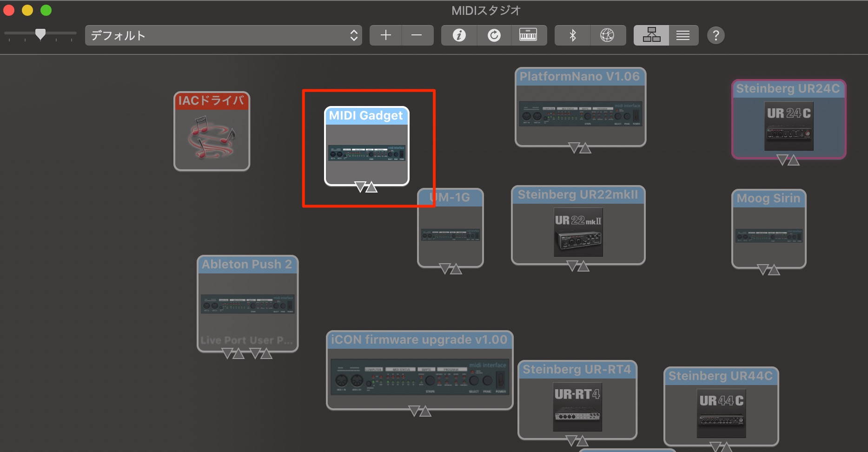Select the iCON firmware upgrade v1.00 device
This screenshot has height=452, width=868.
click(x=419, y=370)
